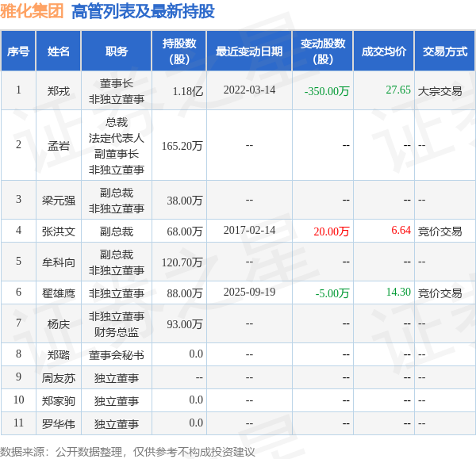This screenshot has height=459, width=476.
Task: Click the 成交均价 column header
Action: pos(384,52)
